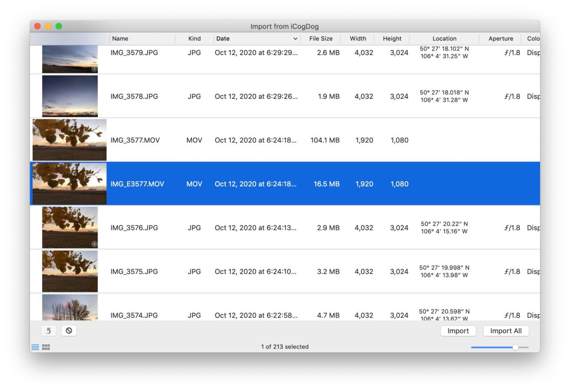Select the IMG_3576.JPG file name

[134, 227]
